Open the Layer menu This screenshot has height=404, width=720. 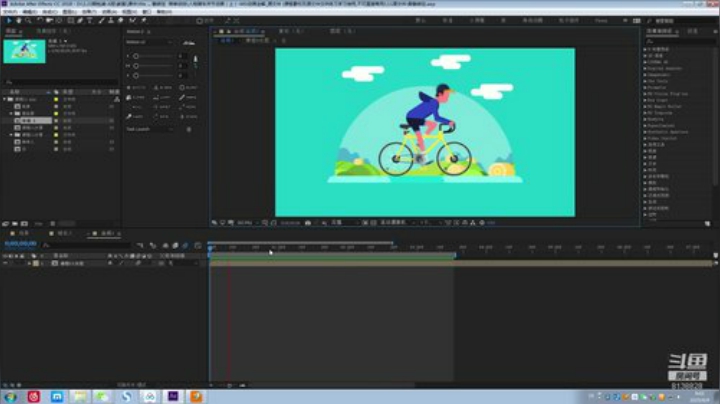(x=69, y=11)
